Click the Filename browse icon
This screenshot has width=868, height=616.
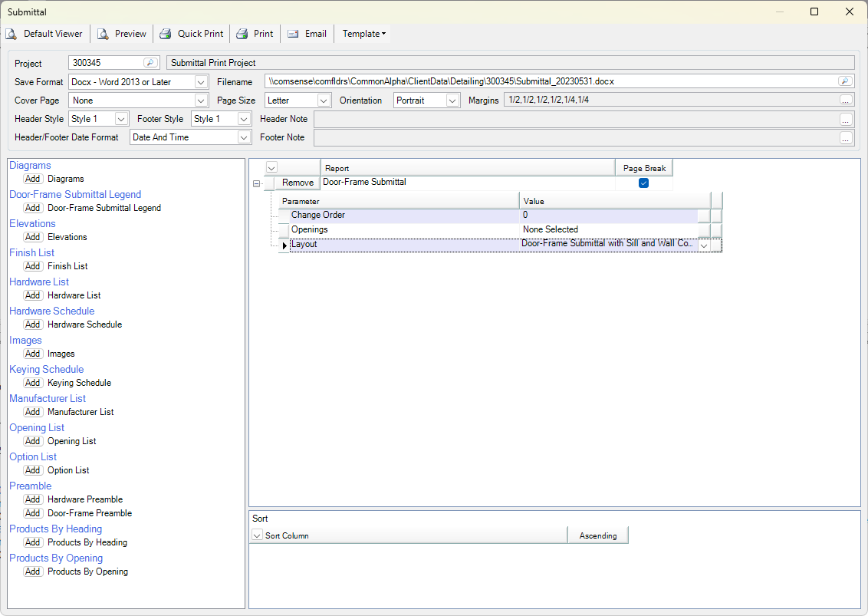[844, 81]
